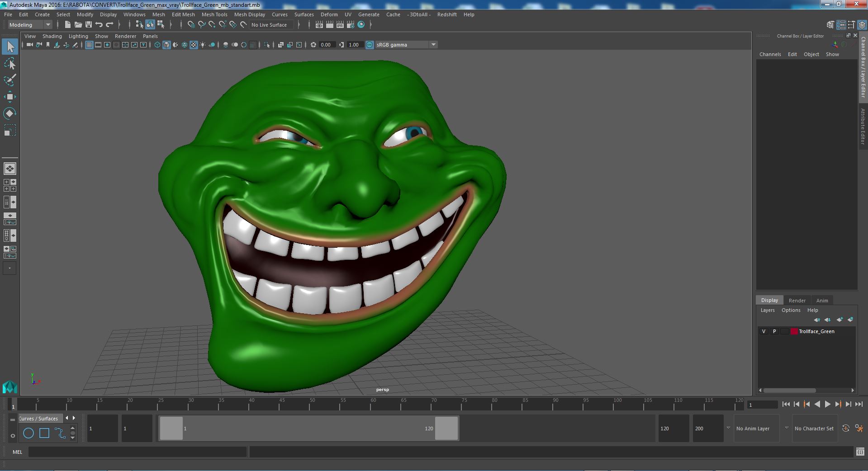Open the Attribute Editor side tab
The height and width of the screenshot is (471, 868).
click(x=863, y=127)
